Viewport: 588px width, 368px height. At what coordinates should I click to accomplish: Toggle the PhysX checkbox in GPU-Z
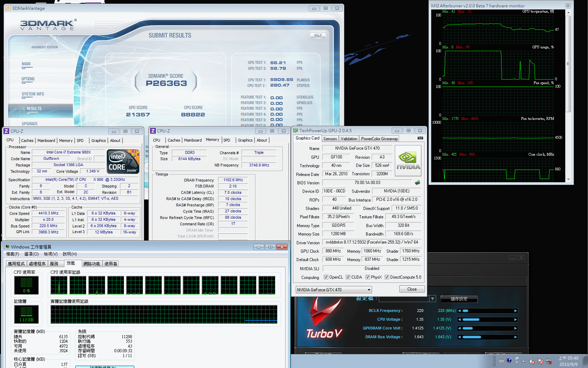click(367, 277)
